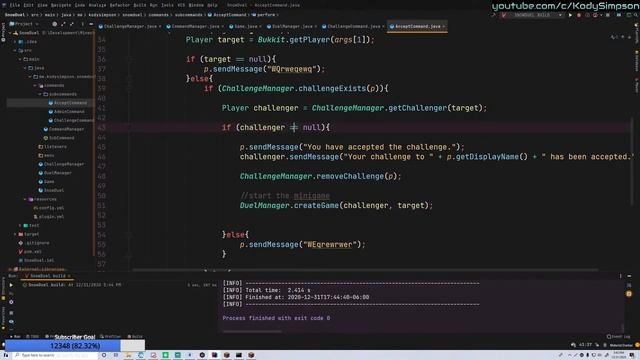640x360 pixels.
Task: Click the console horizontal scrollbar
Action: coord(252,331)
